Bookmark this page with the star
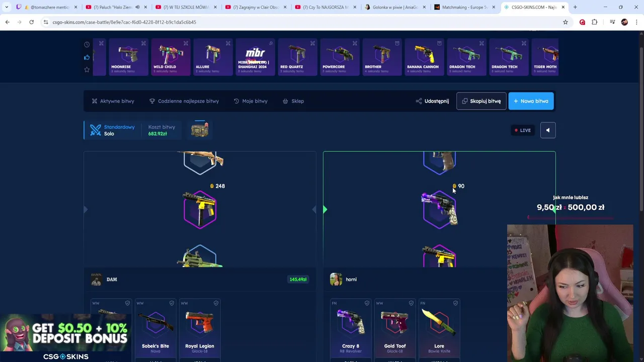This screenshot has width=644, height=362. [566, 22]
